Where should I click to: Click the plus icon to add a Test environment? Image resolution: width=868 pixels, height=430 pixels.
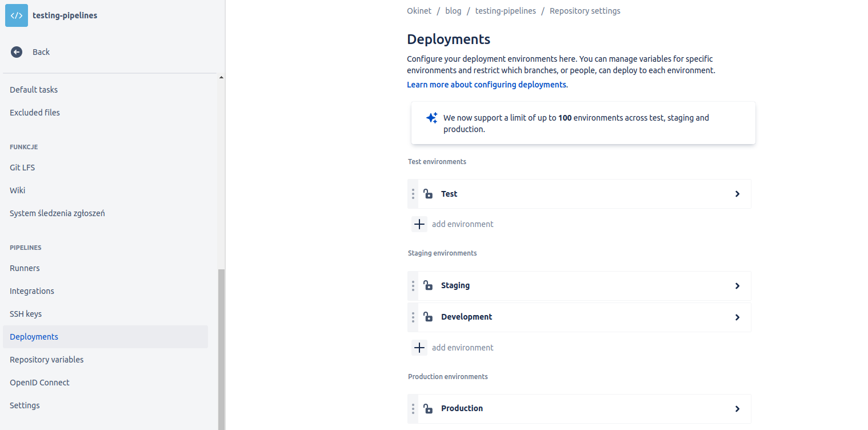point(419,224)
